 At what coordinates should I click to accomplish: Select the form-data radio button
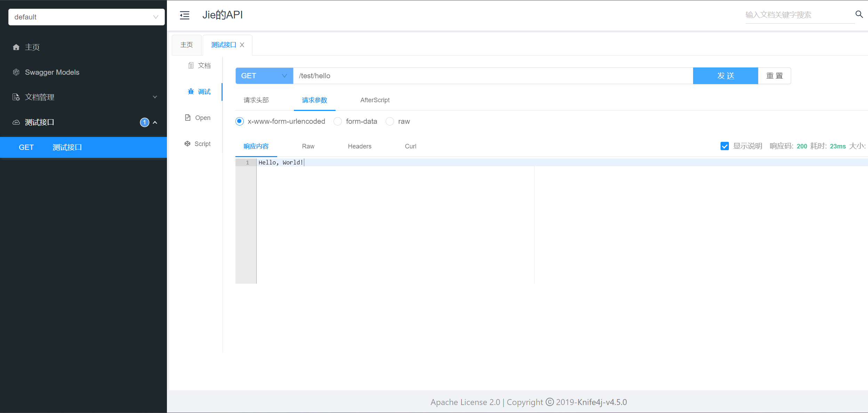[338, 121]
